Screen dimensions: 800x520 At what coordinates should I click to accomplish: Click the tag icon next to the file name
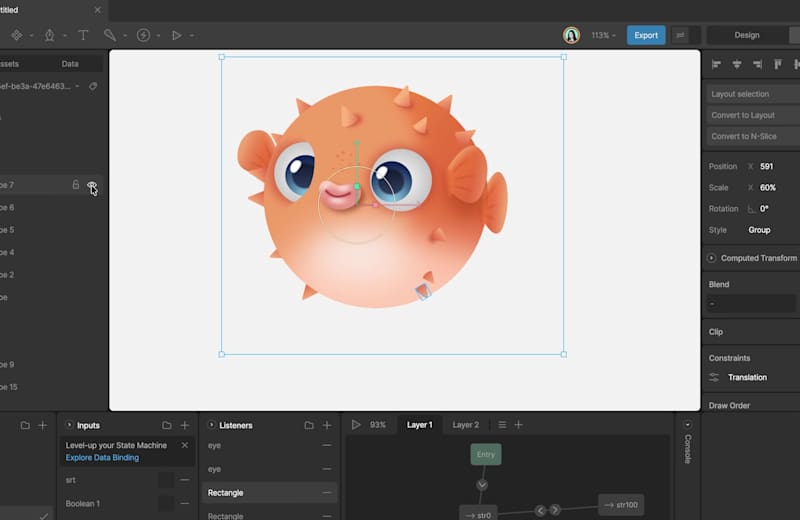(x=93, y=86)
